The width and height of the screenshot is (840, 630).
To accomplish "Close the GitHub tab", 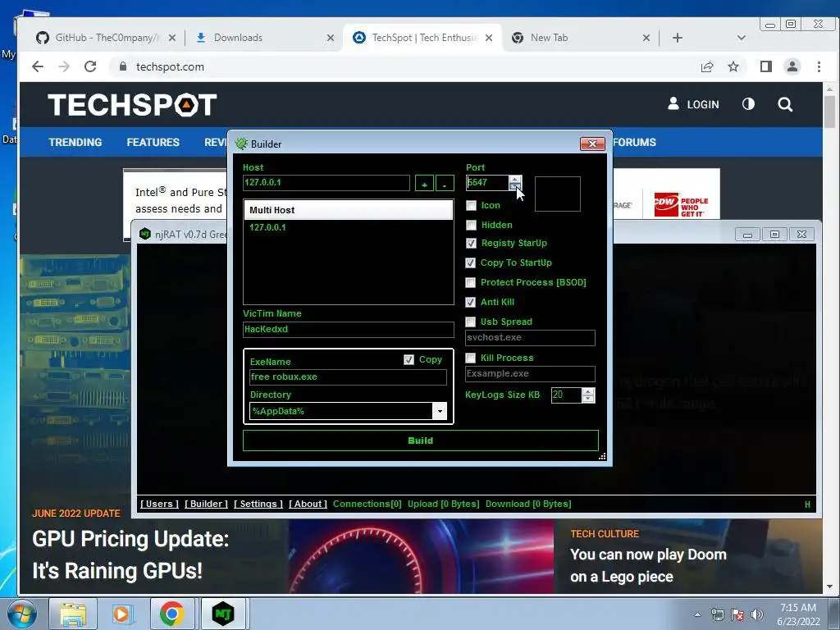I will 172,38.
